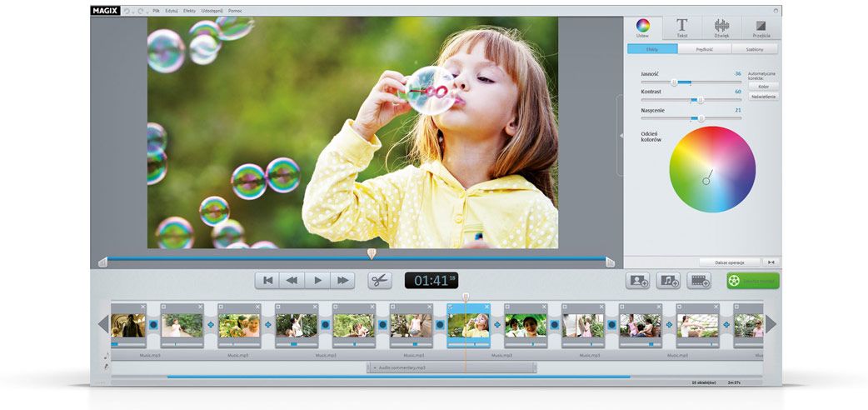Viewport: 868px width, 410px height.
Task: Jump to the beginning of the movie
Action: pyautogui.click(x=267, y=281)
